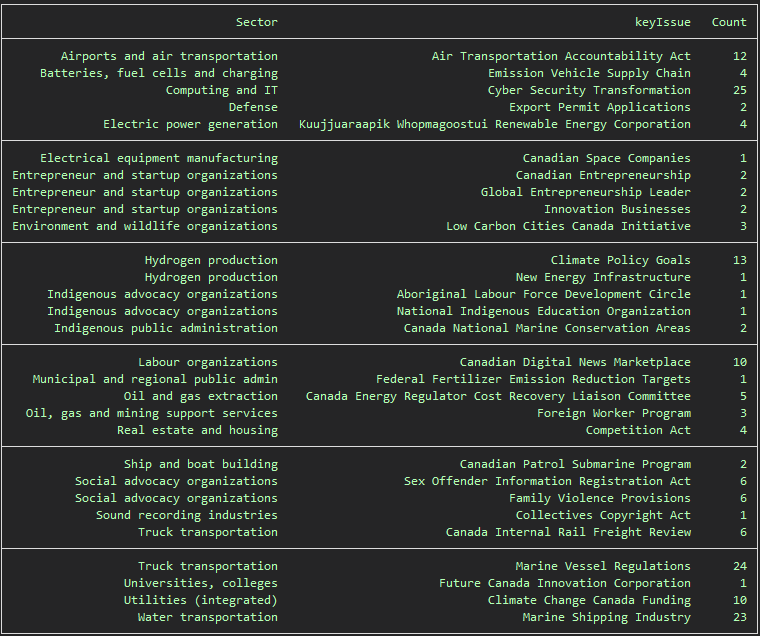Select 'Utilities (integrated)' sector

(x=201, y=599)
